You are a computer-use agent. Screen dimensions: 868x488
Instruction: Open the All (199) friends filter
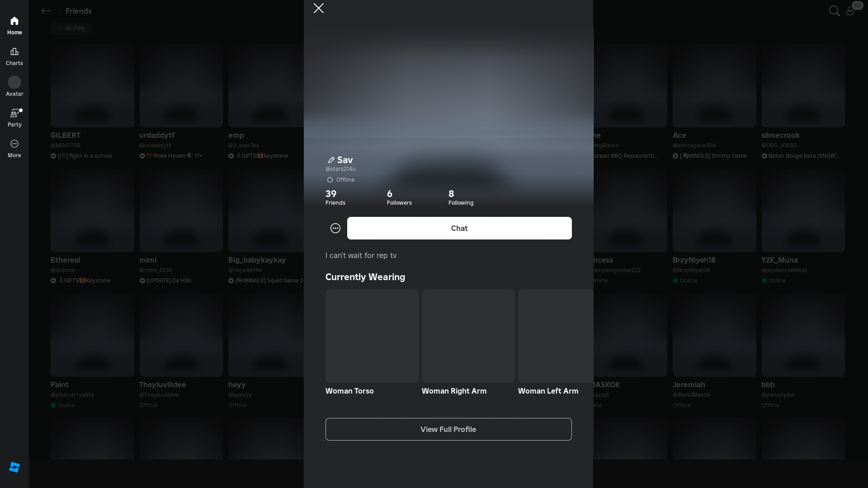pos(71,28)
